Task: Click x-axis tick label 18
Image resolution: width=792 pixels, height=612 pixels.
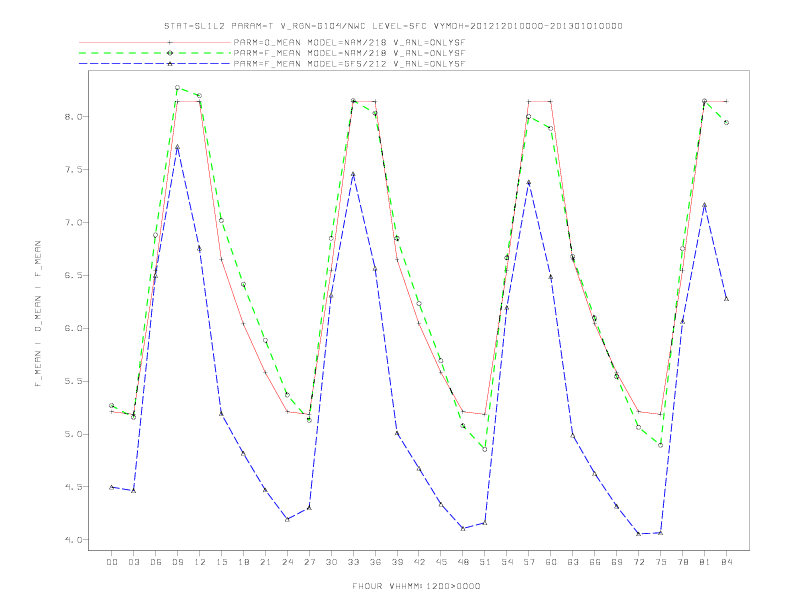Action: 243,562
